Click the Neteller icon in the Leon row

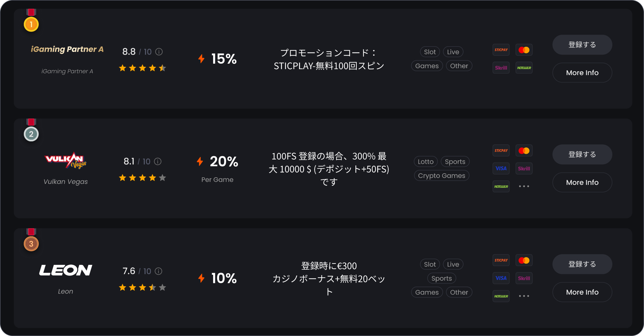coord(501,296)
